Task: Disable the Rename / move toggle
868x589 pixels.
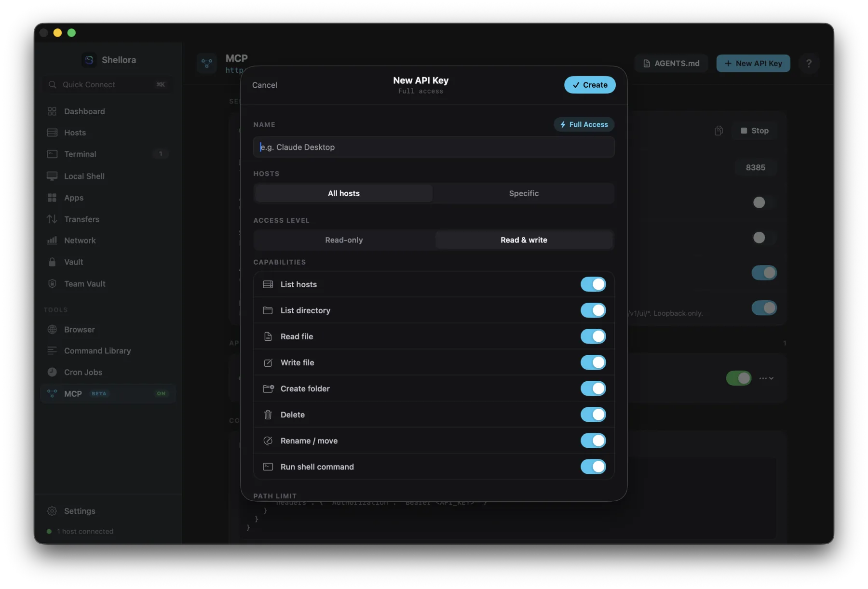Action: 593,441
